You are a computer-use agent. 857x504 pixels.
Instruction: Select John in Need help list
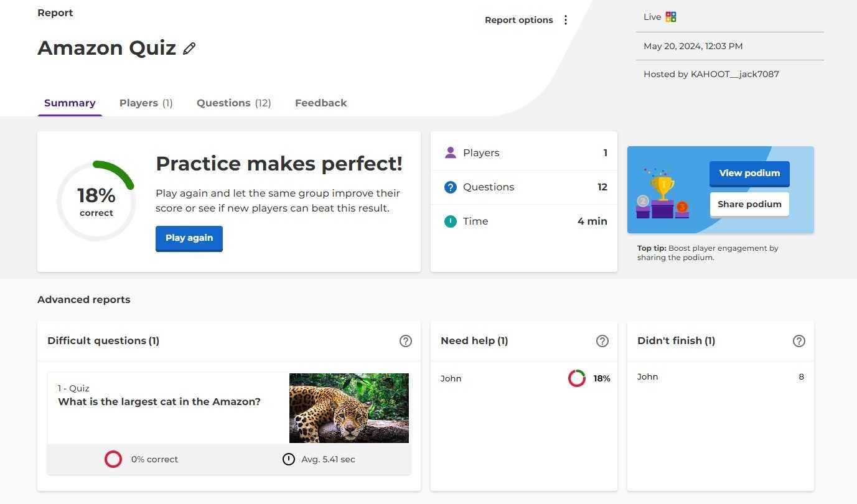pyautogui.click(x=451, y=378)
